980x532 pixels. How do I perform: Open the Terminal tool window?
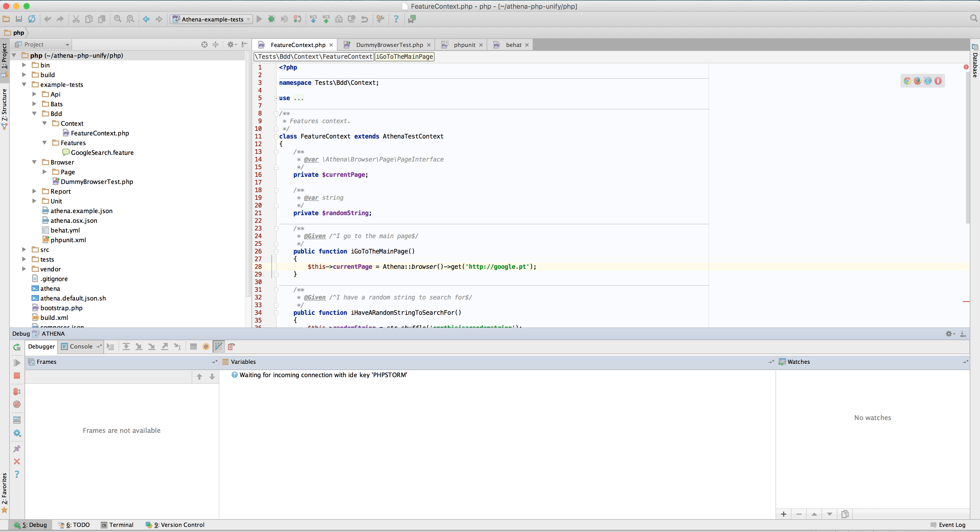point(117,525)
